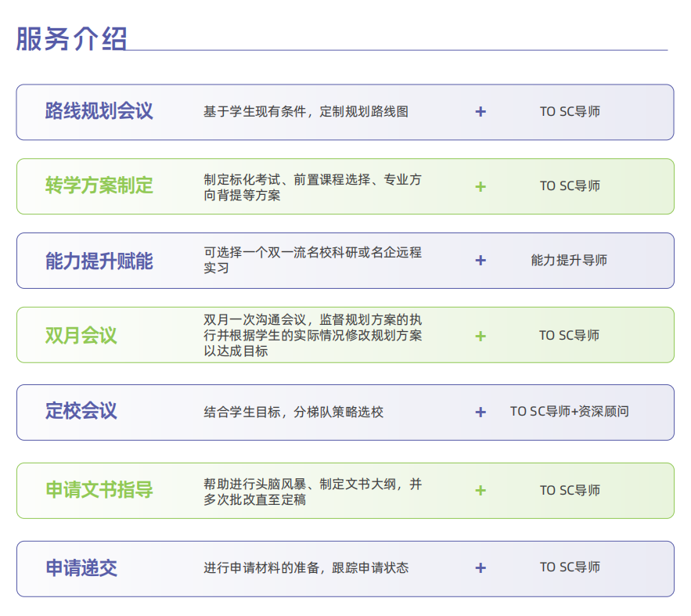Expand the 申请递交 row plus sign
The height and width of the screenshot is (616, 691).
pyautogui.click(x=480, y=568)
